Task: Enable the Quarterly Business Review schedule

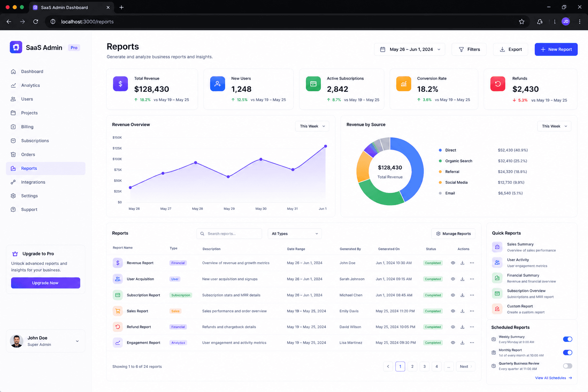Action: point(567,366)
